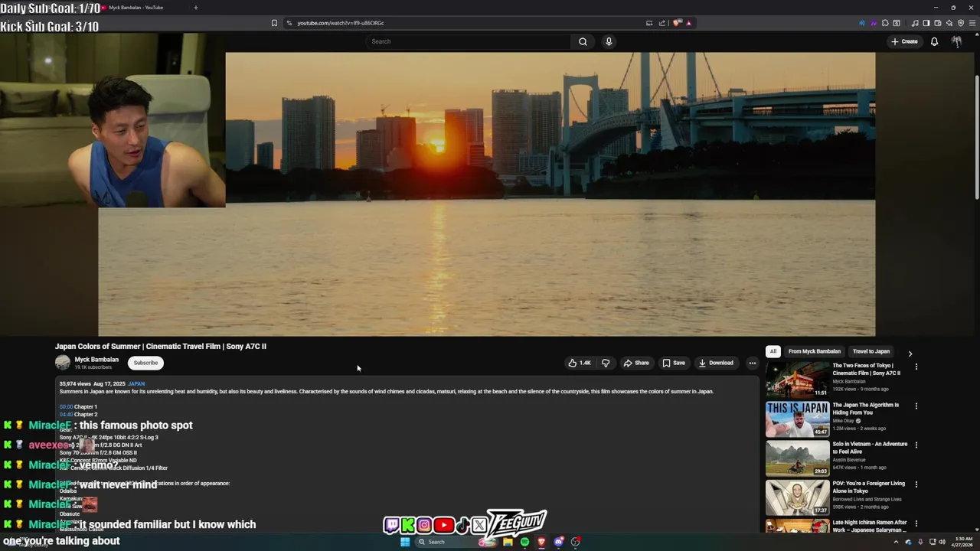Open Late Night Ichiran Ramen video title
The height and width of the screenshot is (551, 980).
870,527
